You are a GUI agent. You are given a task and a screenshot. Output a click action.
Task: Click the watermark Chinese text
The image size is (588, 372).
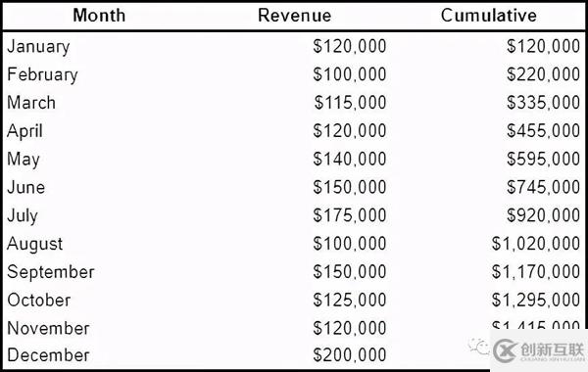tap(552, 349)
